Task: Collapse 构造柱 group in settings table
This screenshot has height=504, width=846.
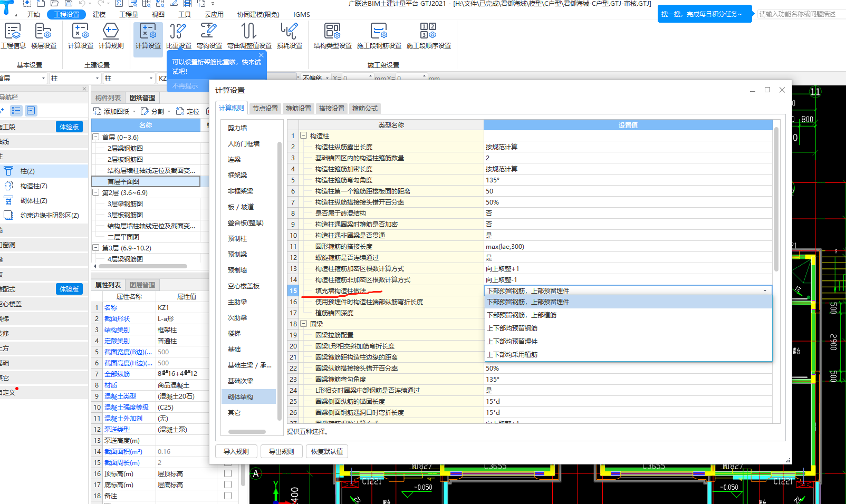Action: pos(304,135)
